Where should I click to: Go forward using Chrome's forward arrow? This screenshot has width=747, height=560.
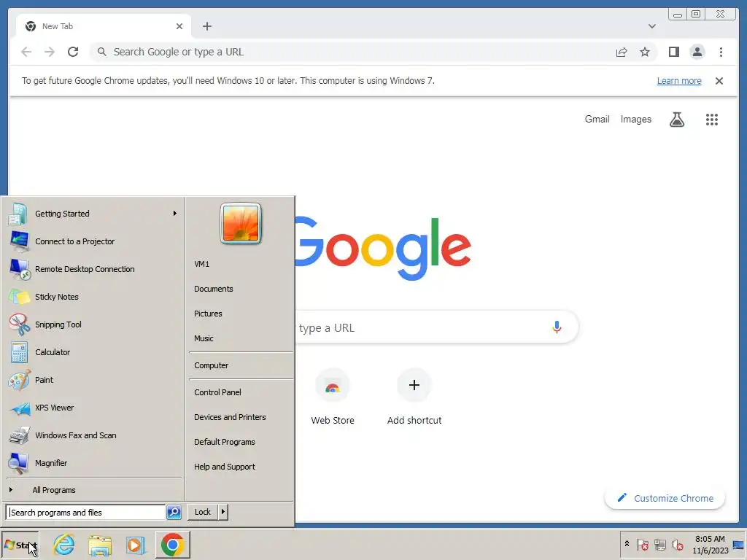50,52
